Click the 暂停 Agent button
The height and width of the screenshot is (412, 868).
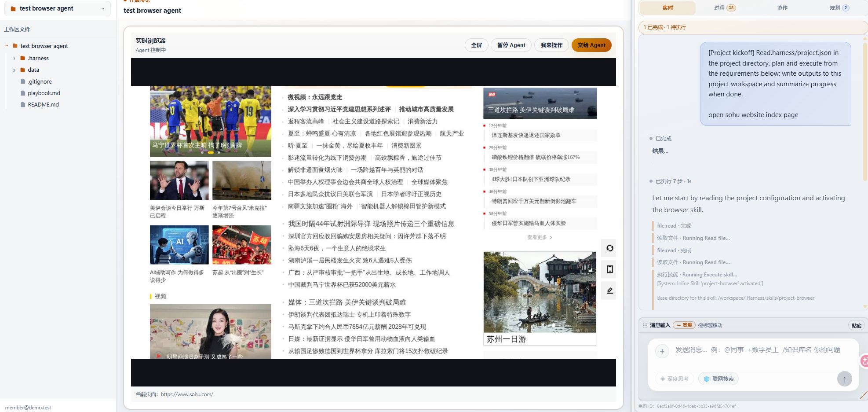(511, 45)
